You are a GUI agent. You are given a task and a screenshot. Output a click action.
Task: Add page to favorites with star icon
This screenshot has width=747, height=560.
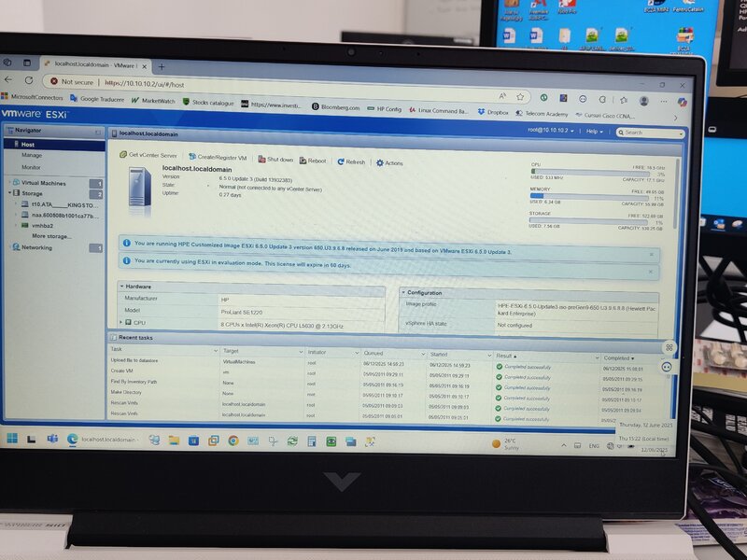(520, 97)
